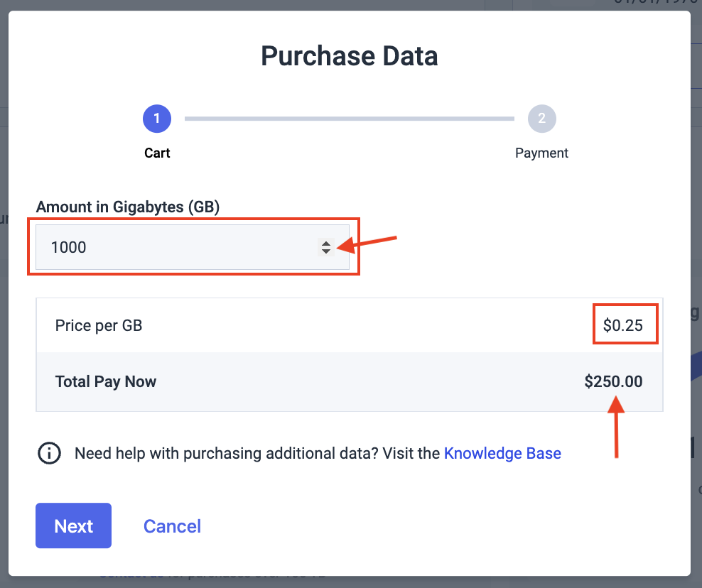Click step 2 Payment circle indicator
Screen dimensions: 702x588
coord(541,119)
